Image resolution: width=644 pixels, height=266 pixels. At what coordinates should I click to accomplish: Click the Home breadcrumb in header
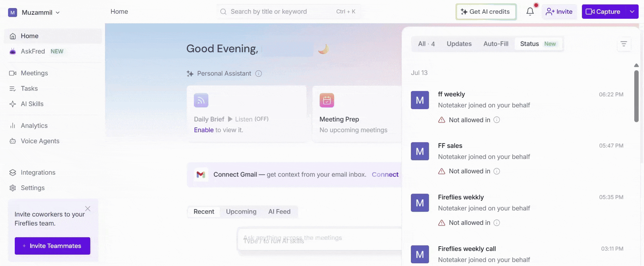(119, 12)
